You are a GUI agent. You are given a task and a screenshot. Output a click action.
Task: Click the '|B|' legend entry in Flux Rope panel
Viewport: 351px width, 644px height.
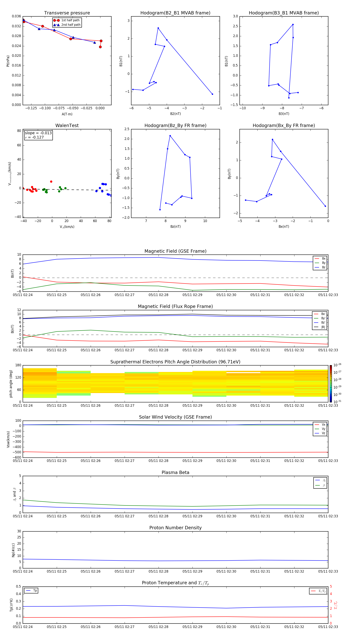tap(320, 327)
